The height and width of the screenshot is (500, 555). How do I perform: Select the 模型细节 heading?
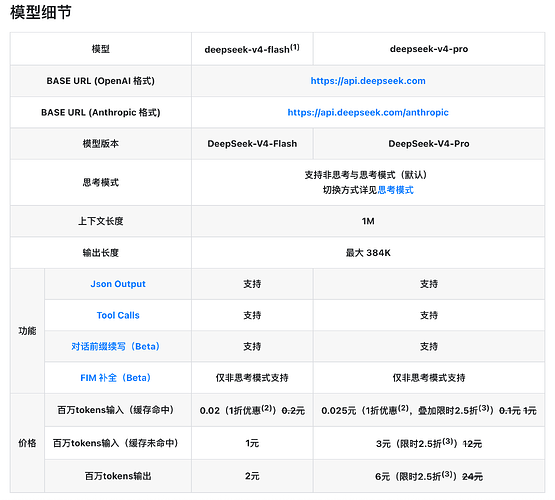pos(41,12)
